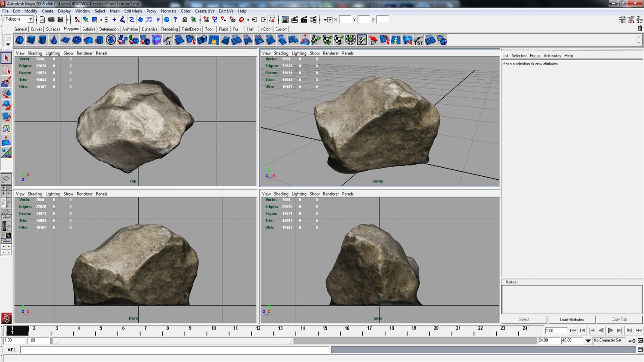Toggle lock current selection icon

tap(185, 19)
